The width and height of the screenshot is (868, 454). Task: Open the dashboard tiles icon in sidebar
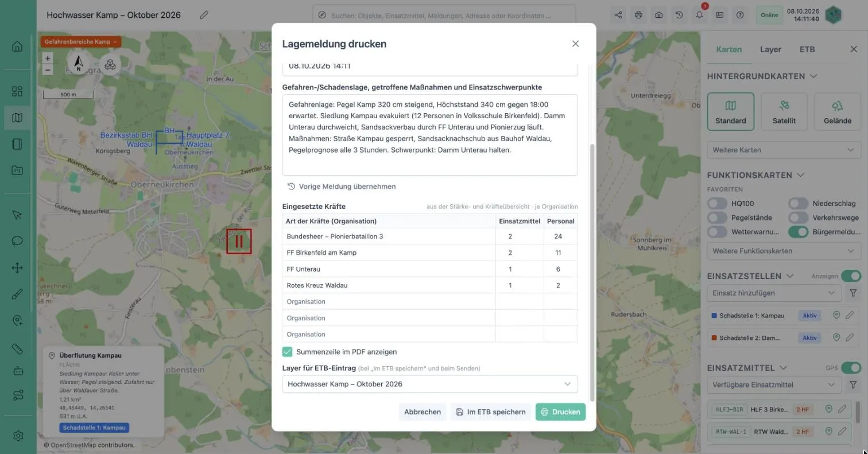point(17,91)
